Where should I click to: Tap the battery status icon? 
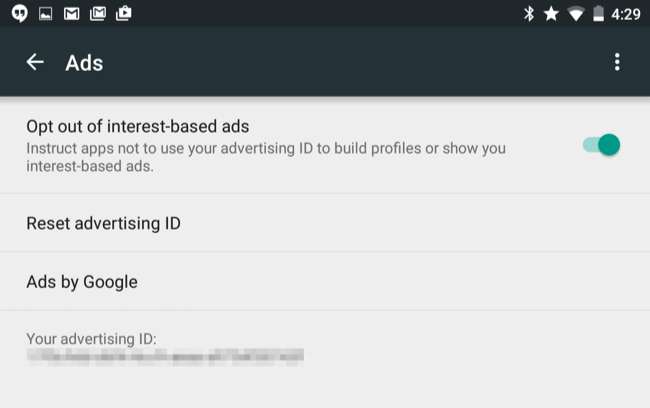click(x=599, y=14)
